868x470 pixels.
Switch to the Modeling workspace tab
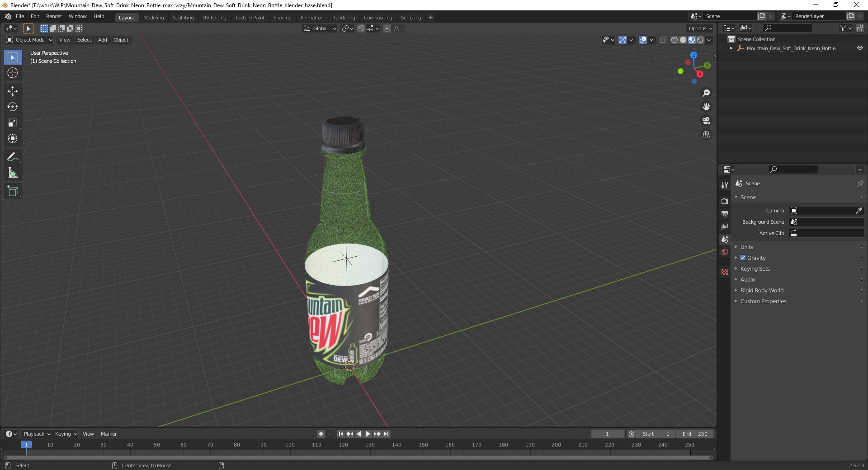(x=153, y=18)
